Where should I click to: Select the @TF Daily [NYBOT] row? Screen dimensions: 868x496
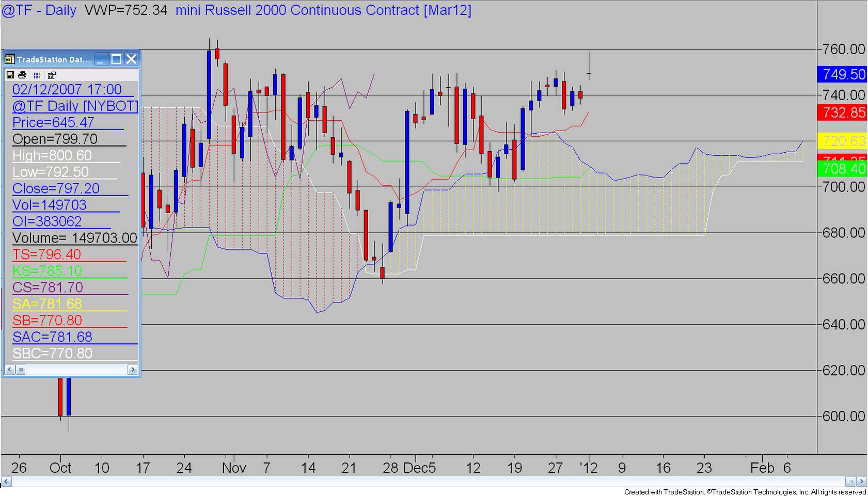click(75, 106)
